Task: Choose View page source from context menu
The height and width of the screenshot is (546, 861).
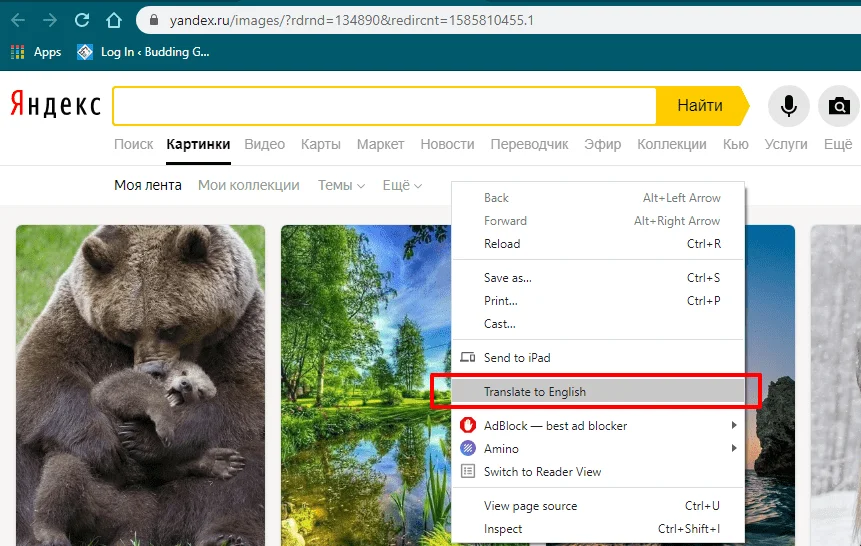Action: (530, 506)
